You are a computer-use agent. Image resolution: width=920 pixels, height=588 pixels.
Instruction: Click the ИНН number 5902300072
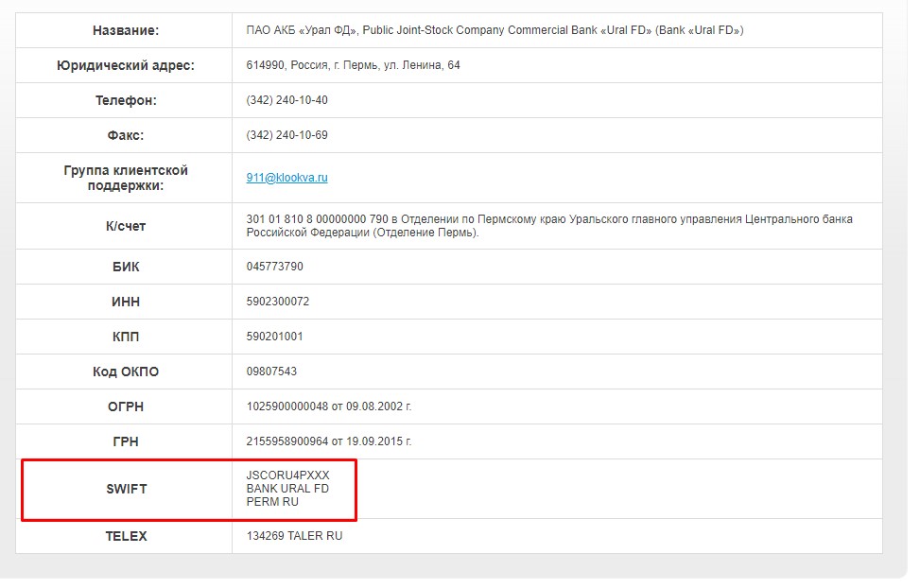(x=278, y=302)
